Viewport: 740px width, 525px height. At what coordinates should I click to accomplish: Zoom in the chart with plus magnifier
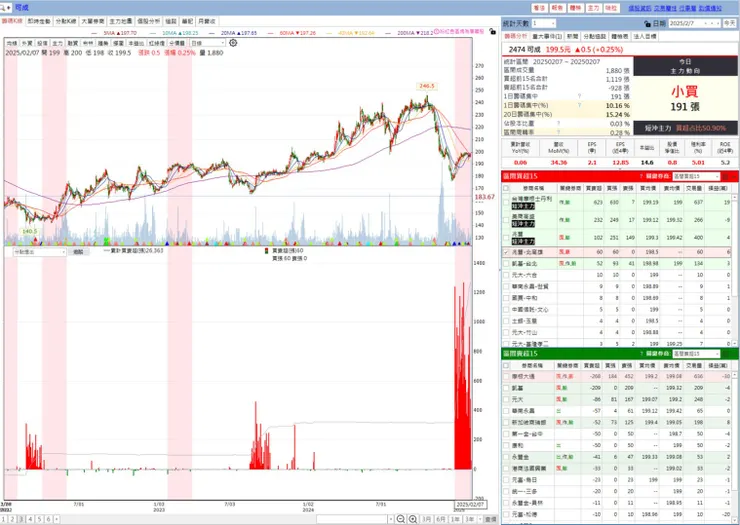(413, 519)
